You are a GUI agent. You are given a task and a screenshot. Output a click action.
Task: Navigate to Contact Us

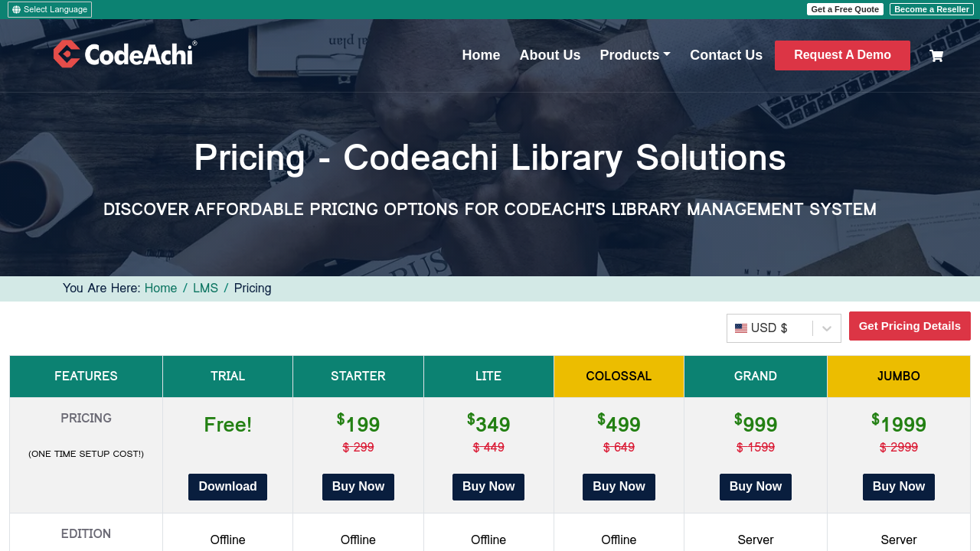tap(726, 55)
